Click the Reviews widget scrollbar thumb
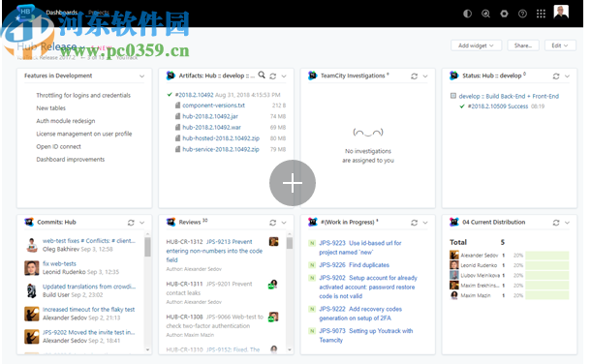The image size is (591, 364). click(x=290, y=243)
